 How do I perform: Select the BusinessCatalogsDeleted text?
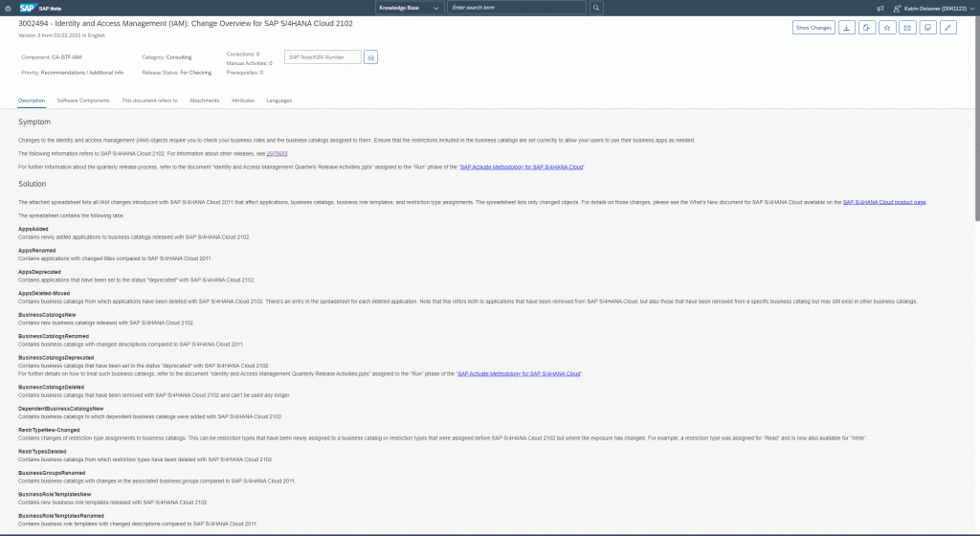pyautogui.click(x=51, y=388)
